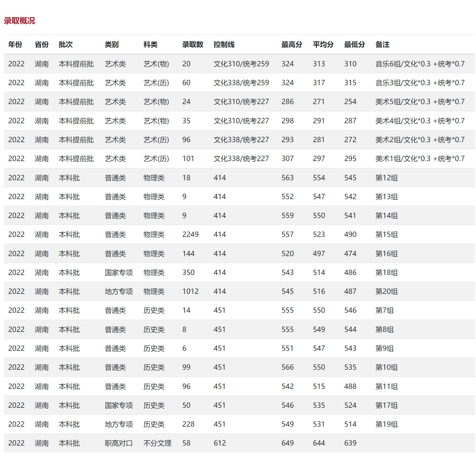This screenshot has height=468, width=476.
Task: Click the 国家专项 cell in 第17组 row
Action: pos(119,405)
